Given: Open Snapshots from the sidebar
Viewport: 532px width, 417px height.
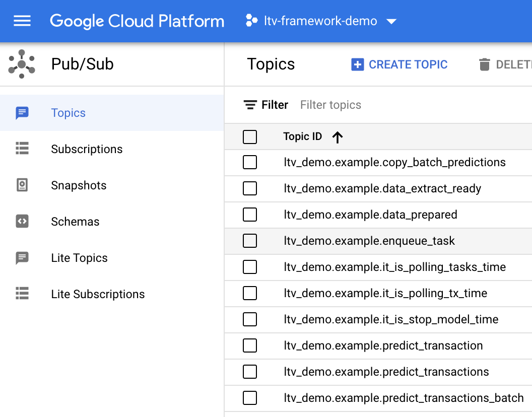Looking at the screenshot, I should [112, 185].
